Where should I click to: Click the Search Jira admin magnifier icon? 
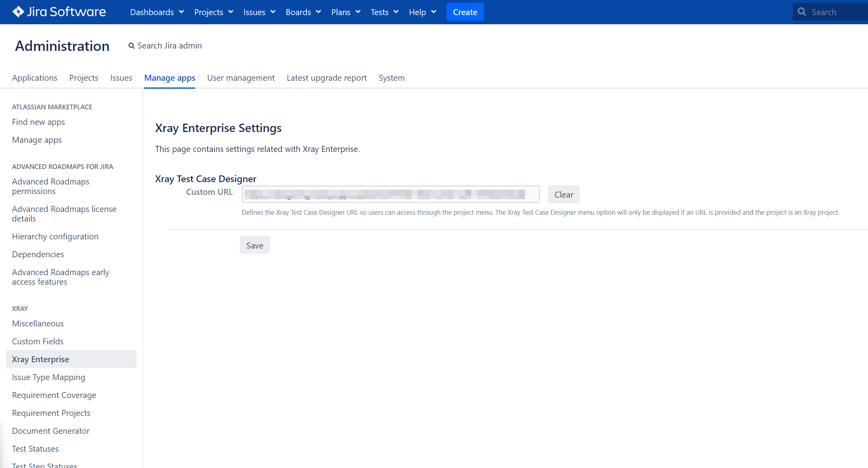pos(132,46)
